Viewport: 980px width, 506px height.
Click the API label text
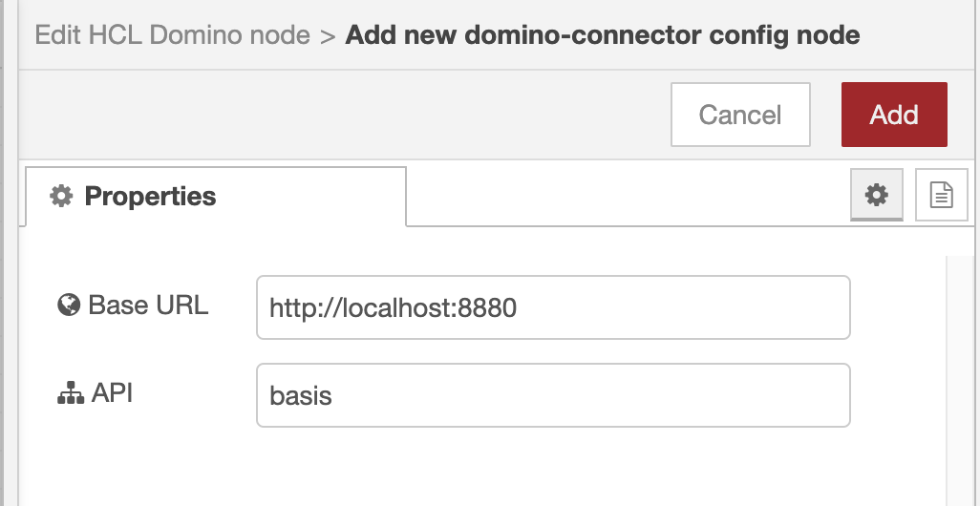pos(112,393)
